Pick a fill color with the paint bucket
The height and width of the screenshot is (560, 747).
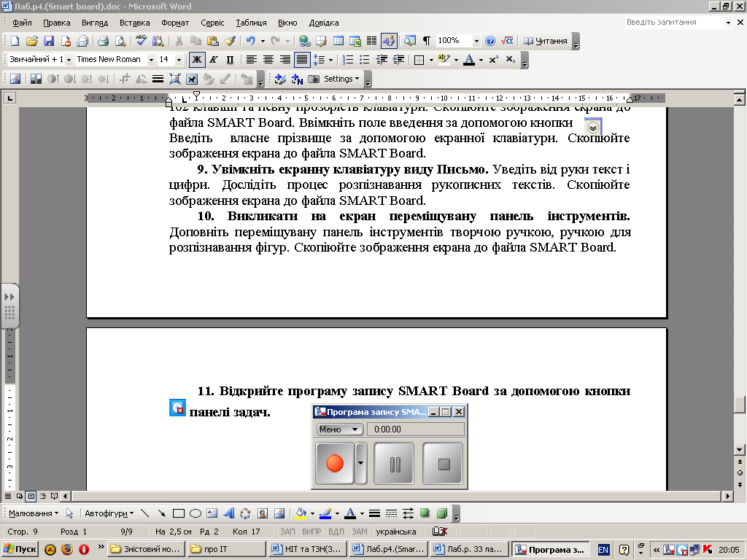pos(301,513)
